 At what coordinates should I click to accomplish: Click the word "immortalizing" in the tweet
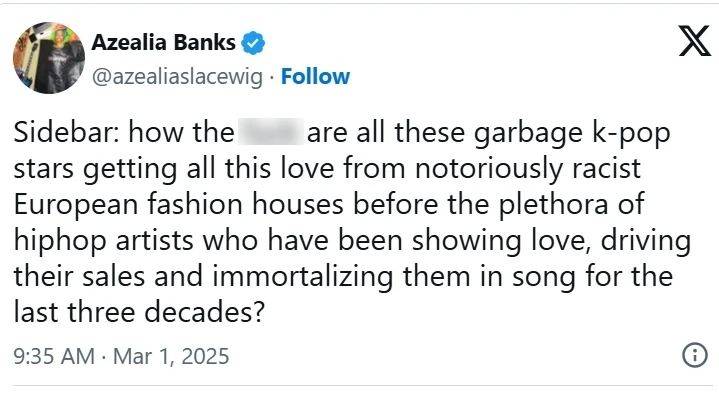(x=303, y=278)
